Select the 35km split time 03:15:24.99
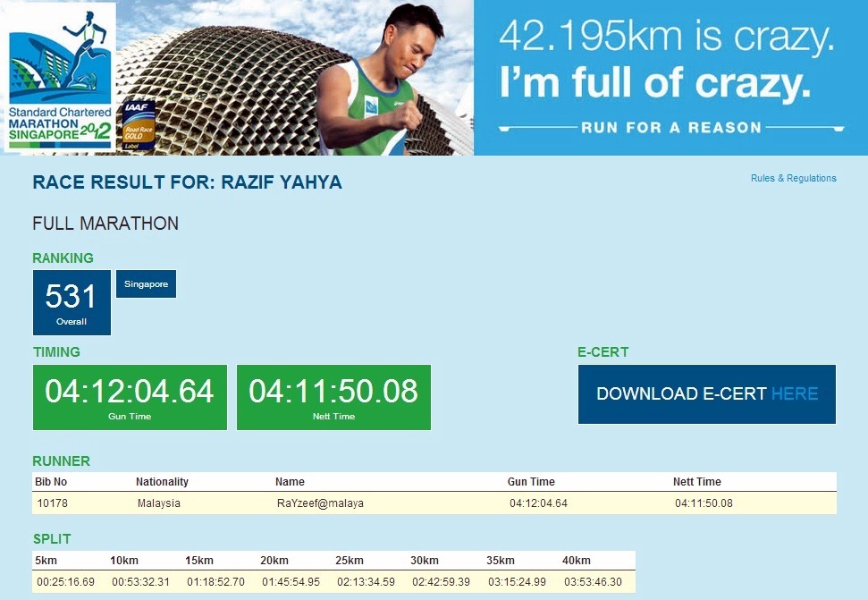This screenshot has width=868, height=600. pyautogui.click(x=517, y=582)
